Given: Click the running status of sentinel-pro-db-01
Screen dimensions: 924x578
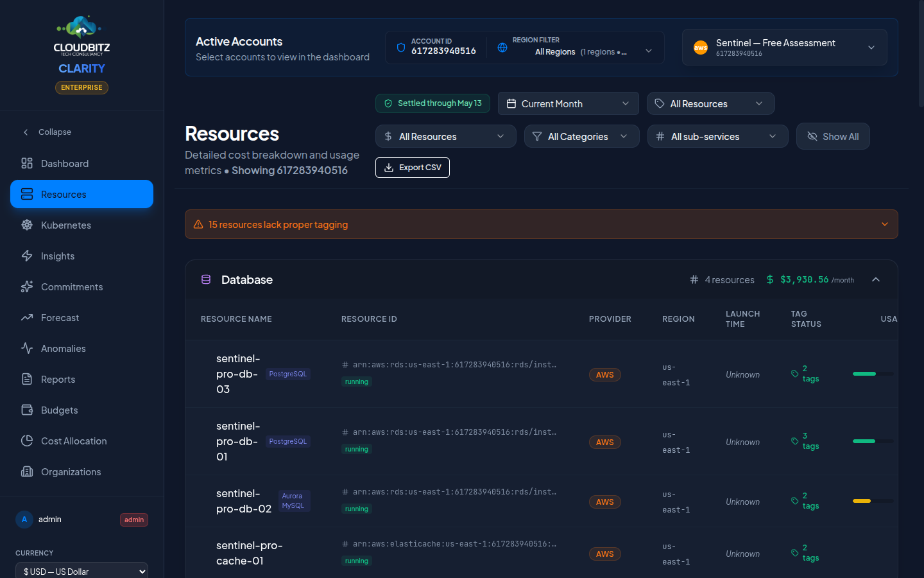Looking at the screenshot, I should tap(357, 450).
